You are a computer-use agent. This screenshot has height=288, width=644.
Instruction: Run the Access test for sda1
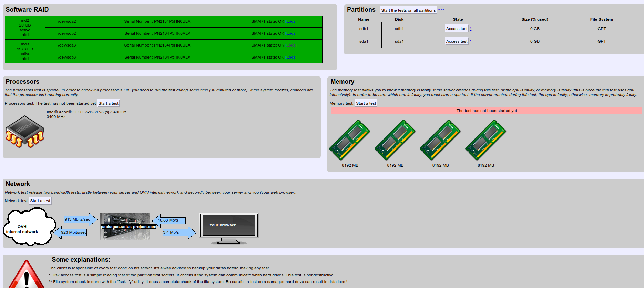click(x=457, y=41)
